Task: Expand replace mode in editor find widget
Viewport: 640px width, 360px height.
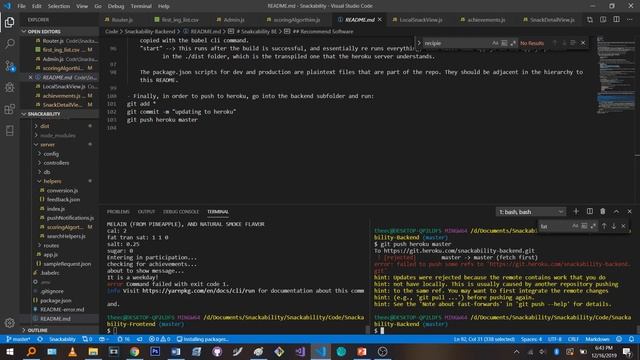Action: coord(419,43)
